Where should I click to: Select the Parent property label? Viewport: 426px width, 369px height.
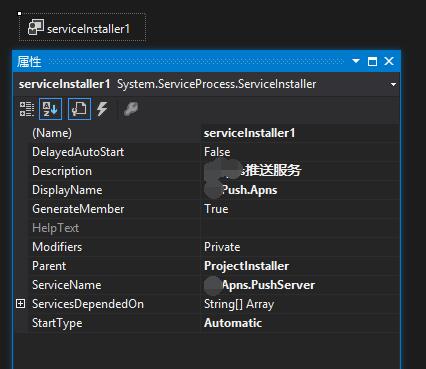(49, 266)
